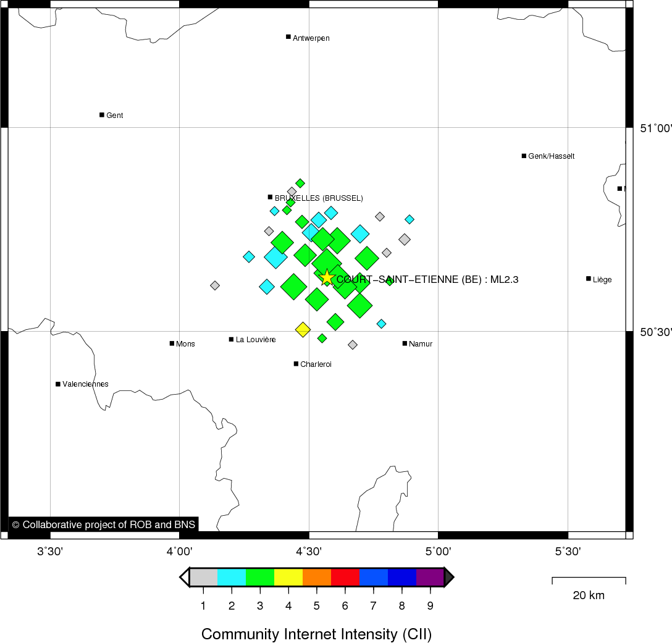This screenshot has width=672, height=643.
Task: Pick the orange intensity 5 swatch
Action: [x=316, y=577]
